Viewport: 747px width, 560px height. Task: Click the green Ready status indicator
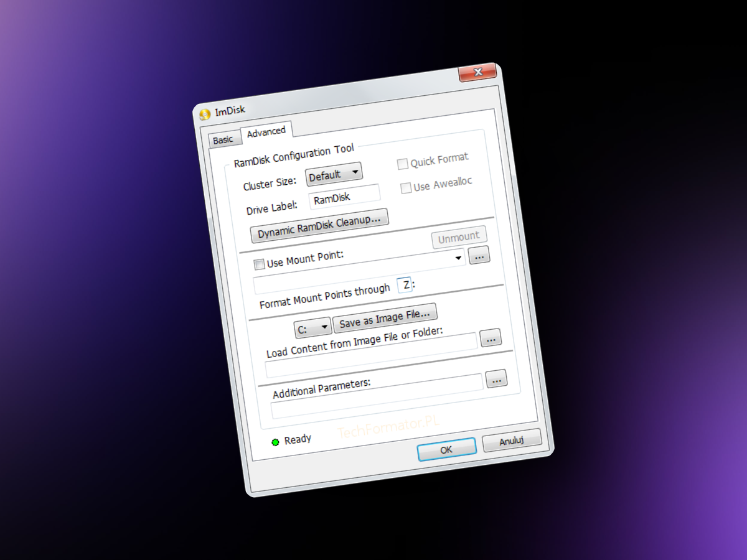click(275, 442)
